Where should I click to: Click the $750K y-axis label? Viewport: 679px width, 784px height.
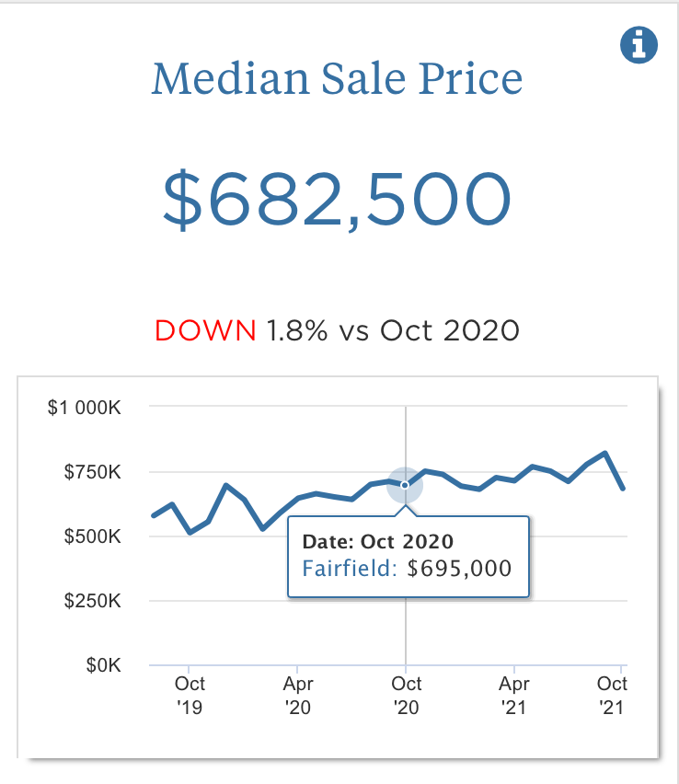tap(92, 472)
